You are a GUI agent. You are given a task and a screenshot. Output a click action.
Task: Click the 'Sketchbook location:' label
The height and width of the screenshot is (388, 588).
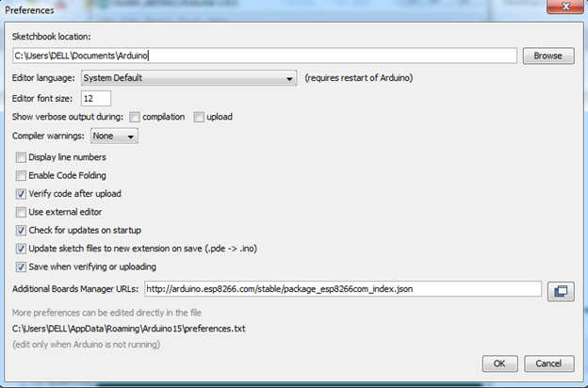[x=52, y=37]
